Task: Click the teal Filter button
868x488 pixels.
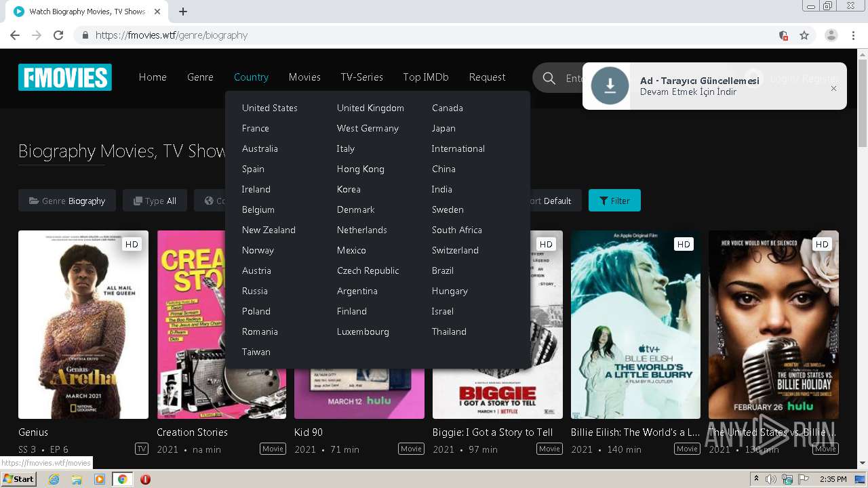Action: (614, 201)
